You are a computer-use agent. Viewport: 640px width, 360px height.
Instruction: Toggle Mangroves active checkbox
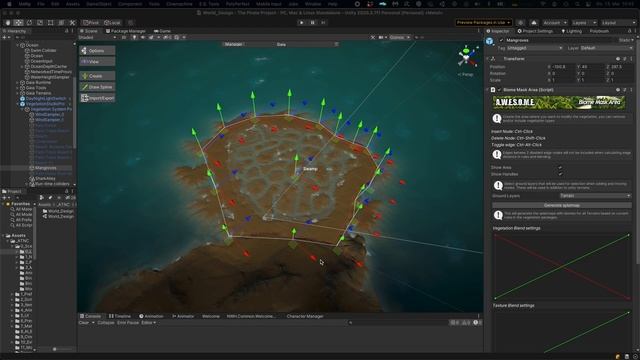click(x=501, y=40)
